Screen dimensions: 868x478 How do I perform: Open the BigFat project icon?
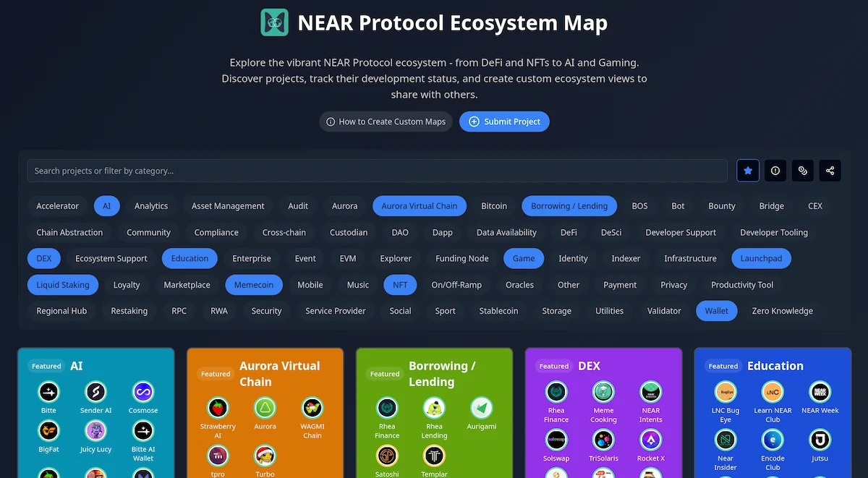(48, 432)
